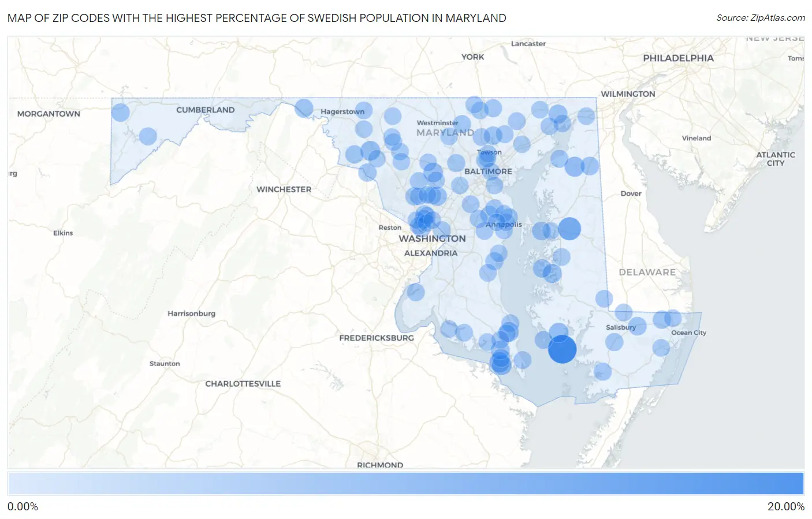
Task: Click the largest dark blue bubble near Salisbury
Action: point(562,349)
